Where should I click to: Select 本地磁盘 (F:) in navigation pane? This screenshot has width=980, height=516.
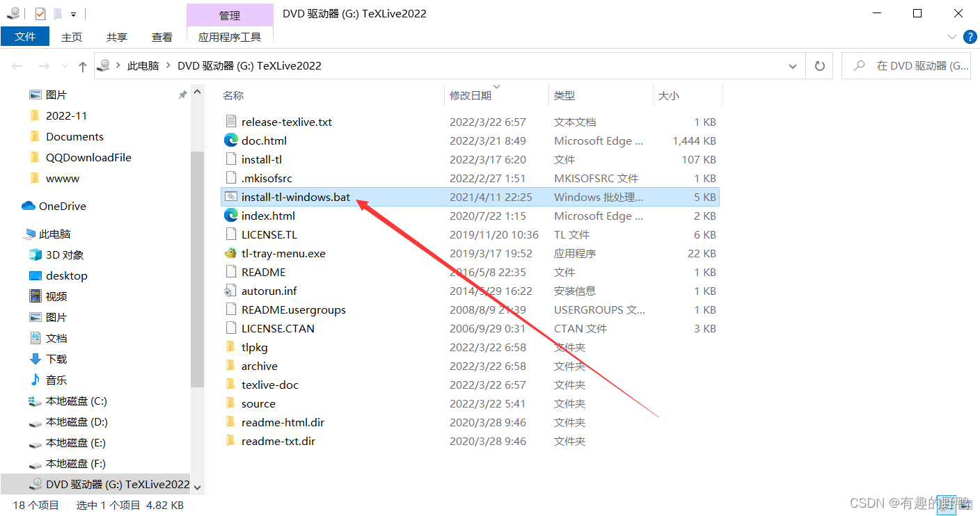click(76, 463)
